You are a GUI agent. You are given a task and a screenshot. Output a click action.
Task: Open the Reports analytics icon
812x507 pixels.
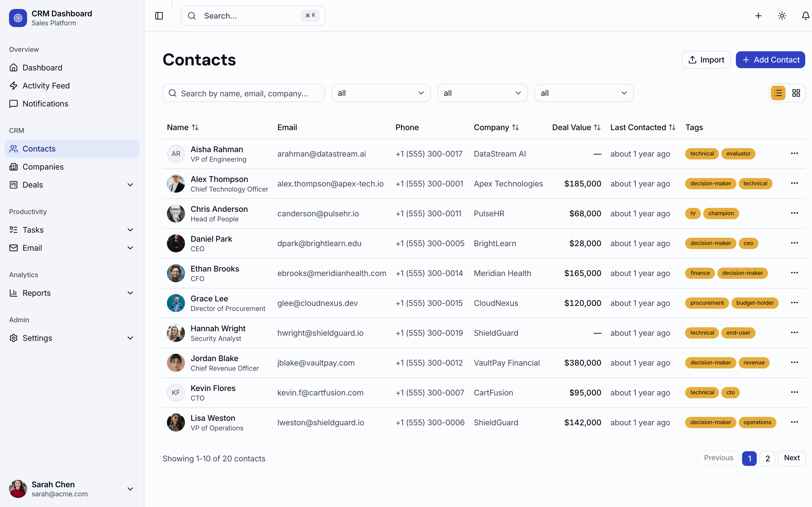[x=14, y=293]
